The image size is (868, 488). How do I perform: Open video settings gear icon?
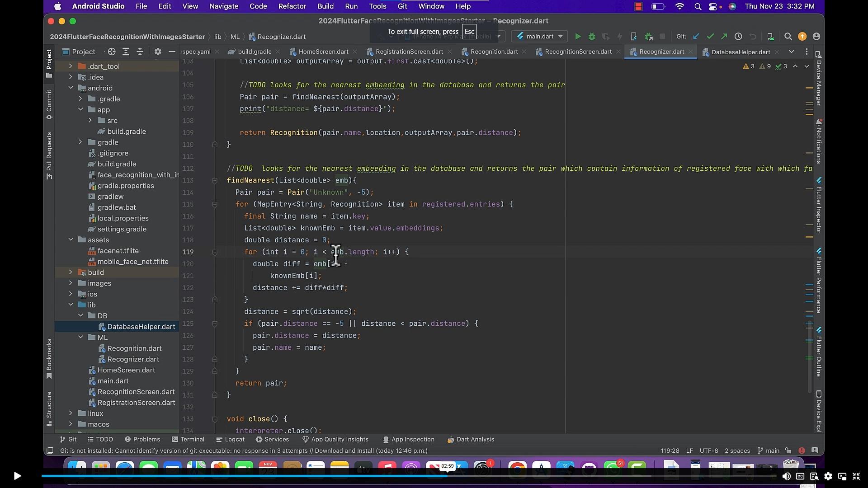point(828,476)
